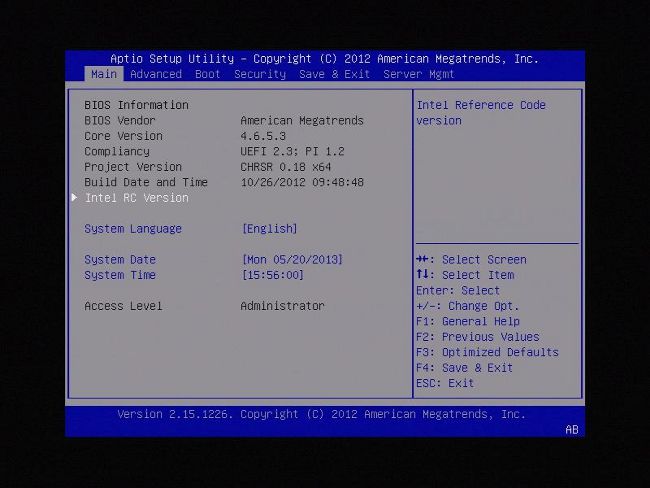The width and height of the screenshot is (650, 488).
Task: Change System Language [English] option
Action: click(269, 229)
